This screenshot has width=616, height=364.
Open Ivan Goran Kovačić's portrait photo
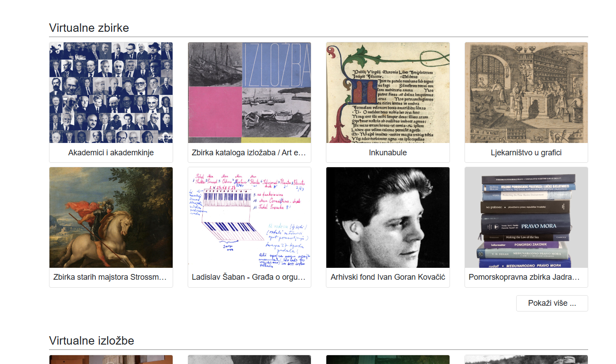(x=388, y=218)
